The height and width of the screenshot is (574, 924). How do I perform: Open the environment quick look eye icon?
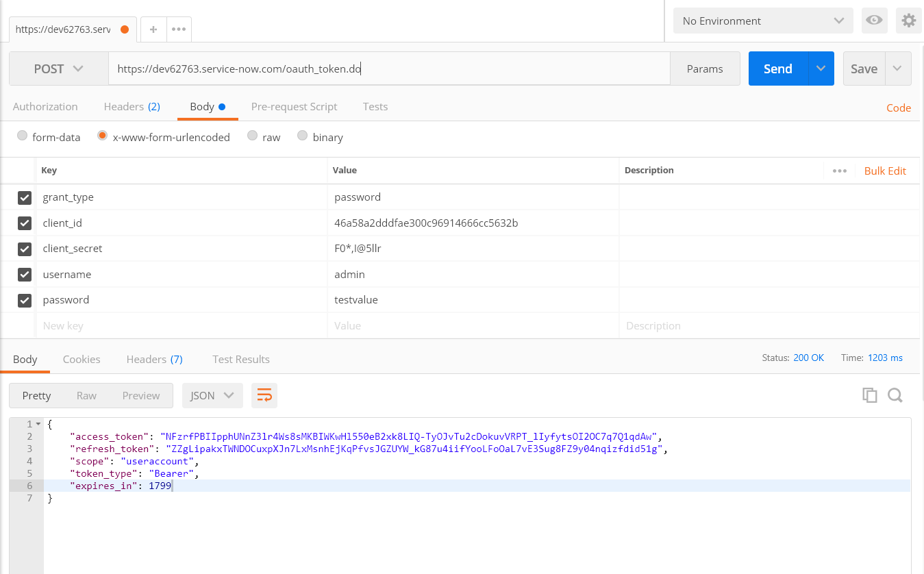[874, 21]
